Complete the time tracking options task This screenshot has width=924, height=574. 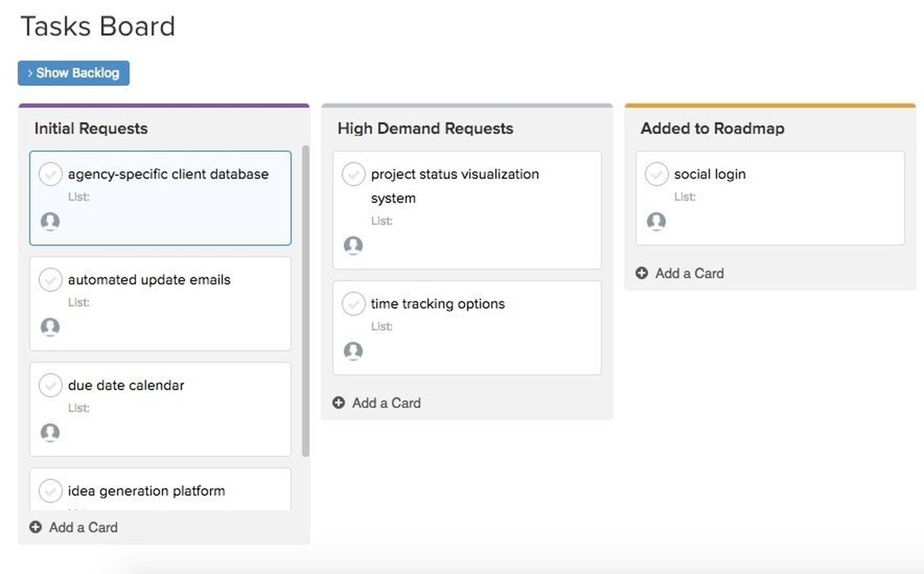353,304
